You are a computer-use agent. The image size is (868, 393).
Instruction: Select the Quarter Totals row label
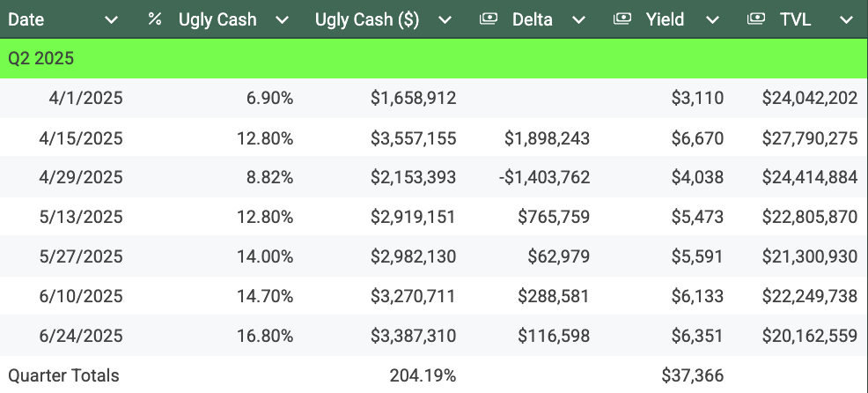click(63, 375)
